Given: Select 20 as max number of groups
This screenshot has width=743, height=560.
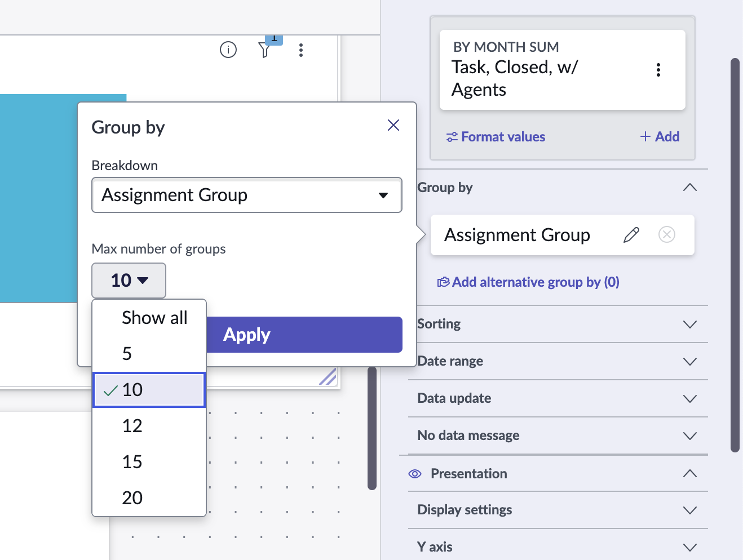Looking at the screenshot, I should [x=132, y=498].
